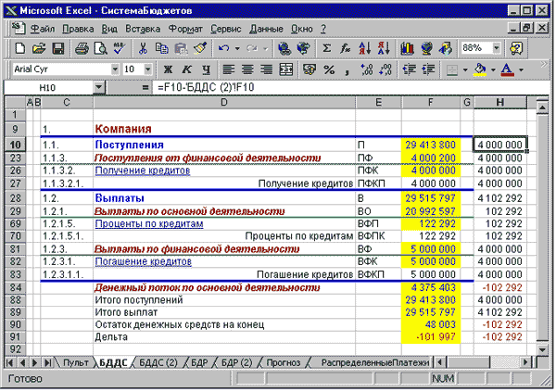Open the Сервис menu

click(225, 29)
